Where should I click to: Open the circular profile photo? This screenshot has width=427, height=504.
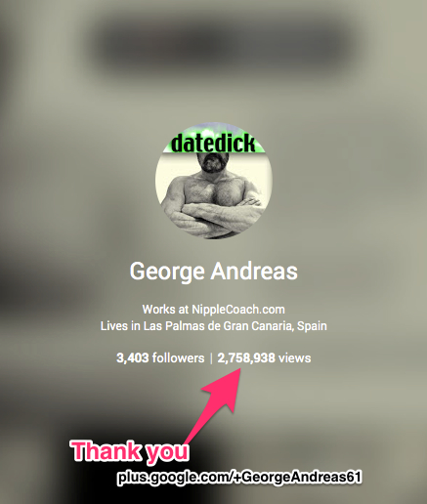click(214, 181)
